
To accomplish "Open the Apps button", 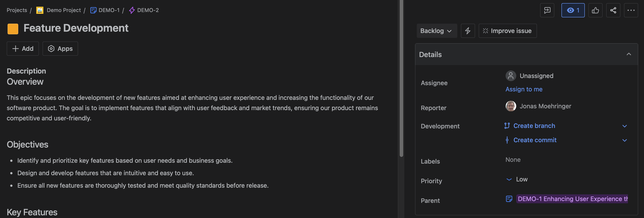I will coord(60,49).
